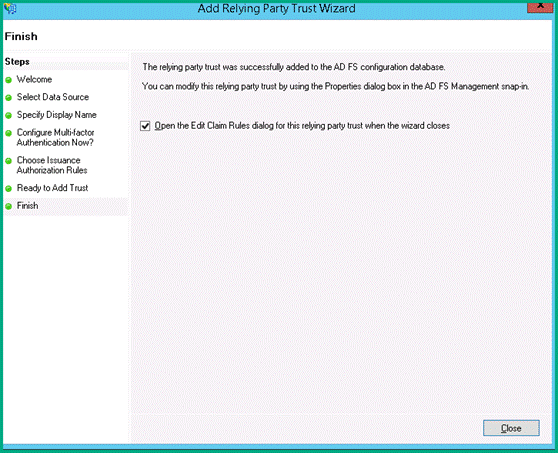Click Add Relying Party Trust Wizard title

(277, 8)
